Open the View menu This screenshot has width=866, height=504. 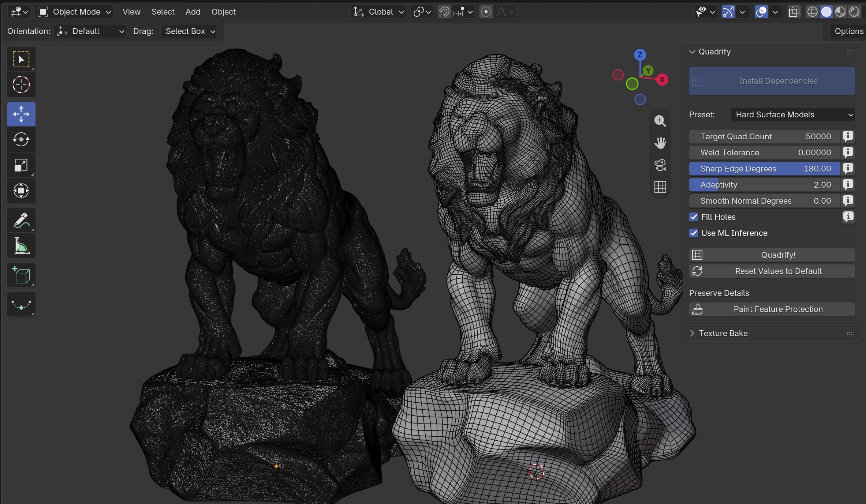point(131,12)
